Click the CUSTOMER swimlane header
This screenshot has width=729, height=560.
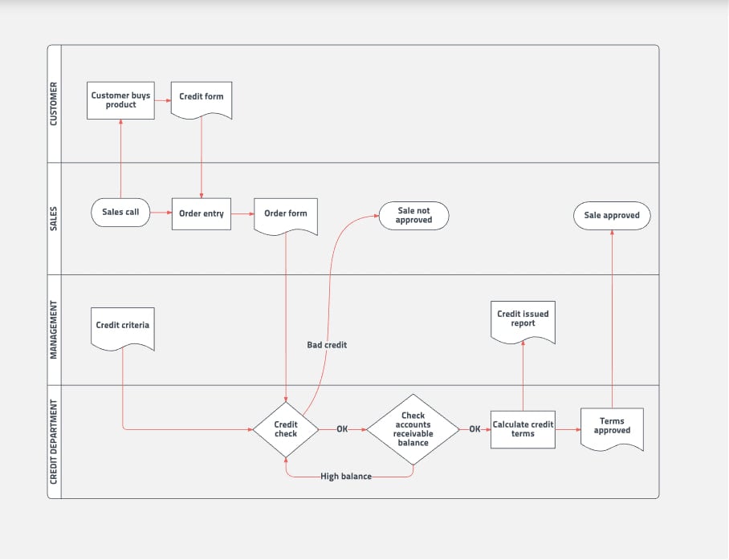tap(54, 103)
